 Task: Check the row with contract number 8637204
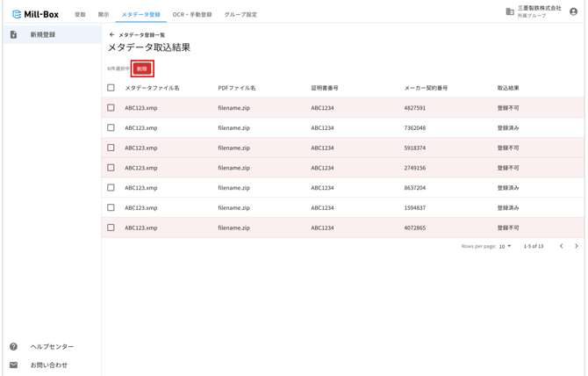111,188
